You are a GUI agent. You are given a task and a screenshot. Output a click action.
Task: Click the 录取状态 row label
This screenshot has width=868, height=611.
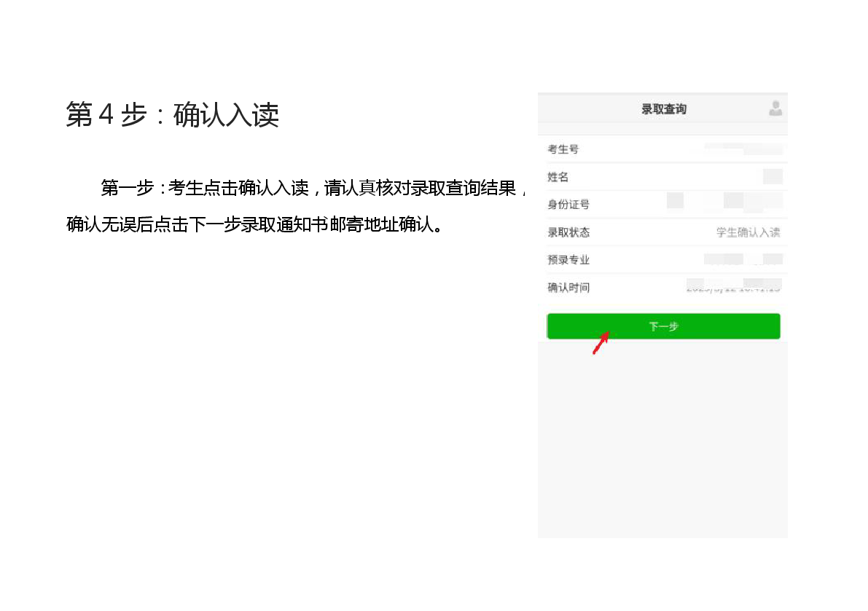(x=568, y=232)
